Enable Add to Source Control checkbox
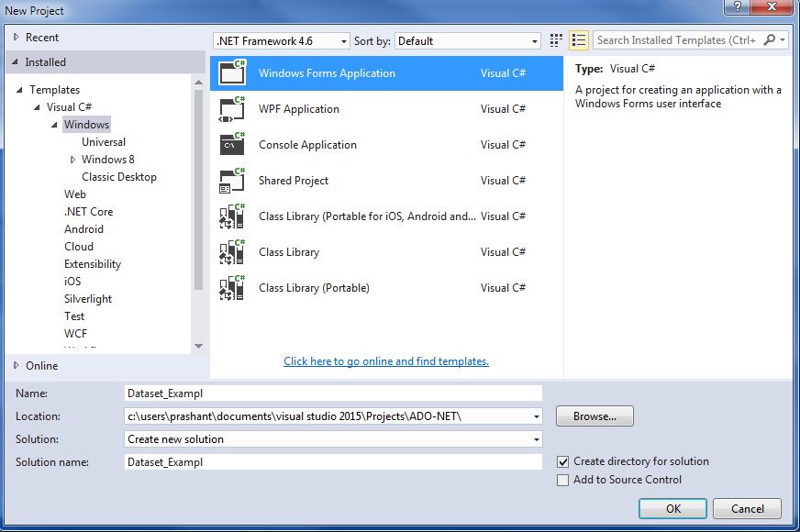Viewport: 800px width, 532px height. pos(562,480)
